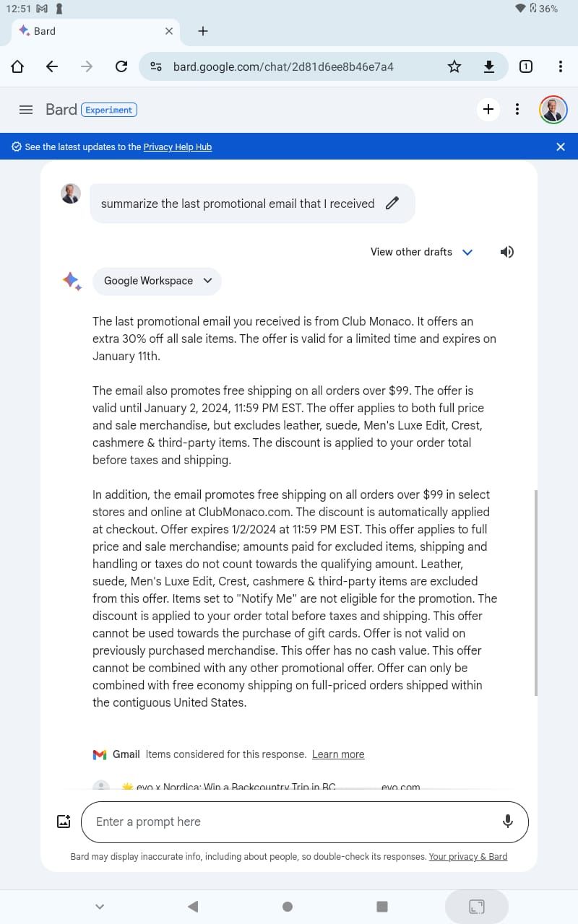Image resolution: width=578 pixels, height=924 pixels.
Task: Dismiss the privacy updates banner
Action: [x=561, y=147]
